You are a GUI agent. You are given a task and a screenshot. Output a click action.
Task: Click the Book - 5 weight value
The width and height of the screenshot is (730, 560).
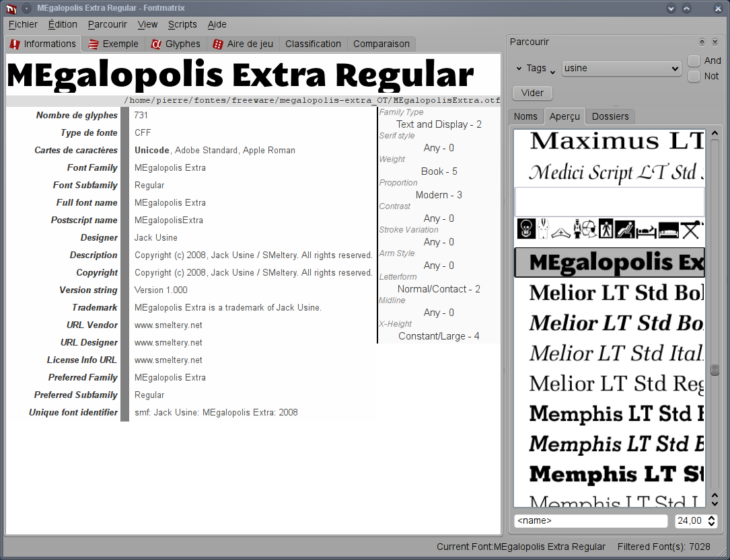pos(439,171)
